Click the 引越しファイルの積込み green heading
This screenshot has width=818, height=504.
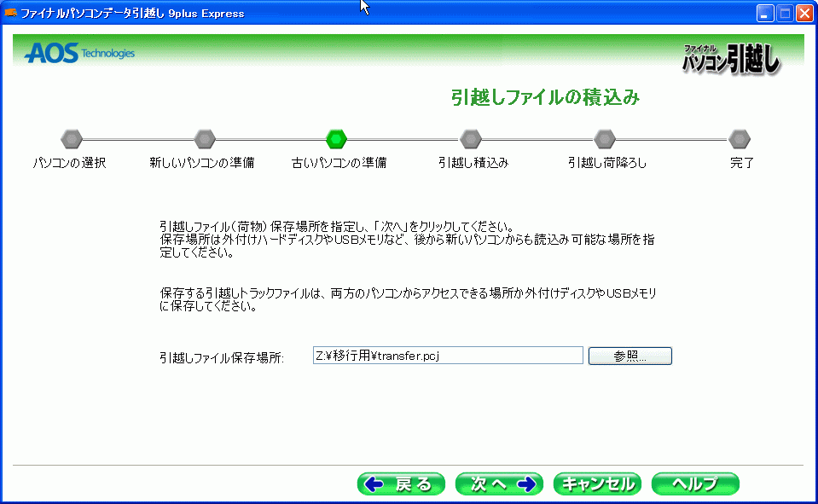click(545, 97)
